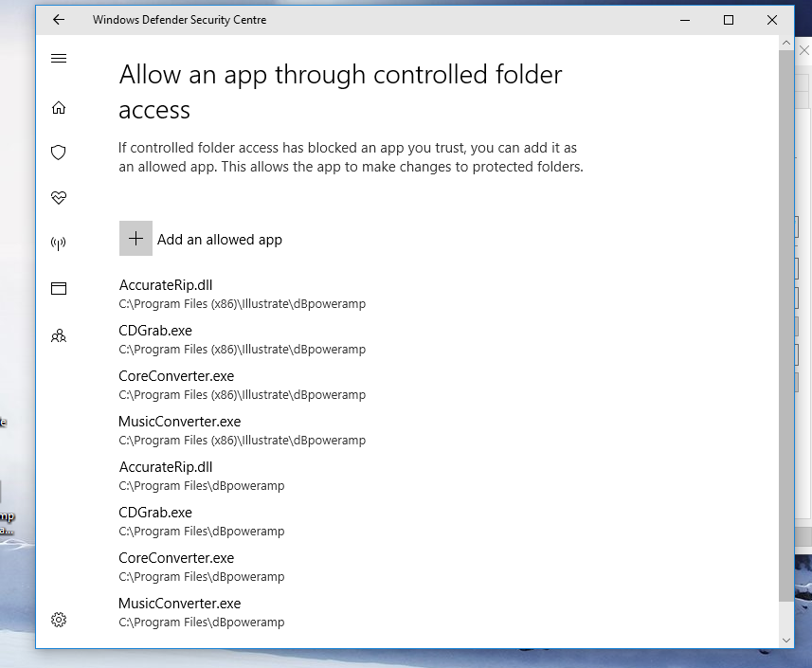812x668 pixels.
Task: Open Family options icon
Action: (x=59, y=335)
